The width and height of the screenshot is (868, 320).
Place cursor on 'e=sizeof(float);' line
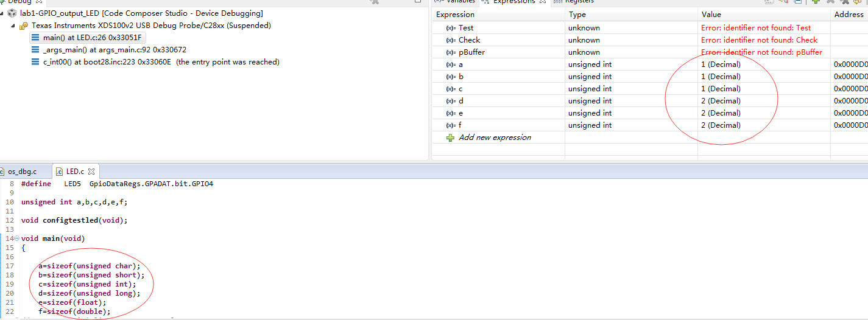point(72,302)
